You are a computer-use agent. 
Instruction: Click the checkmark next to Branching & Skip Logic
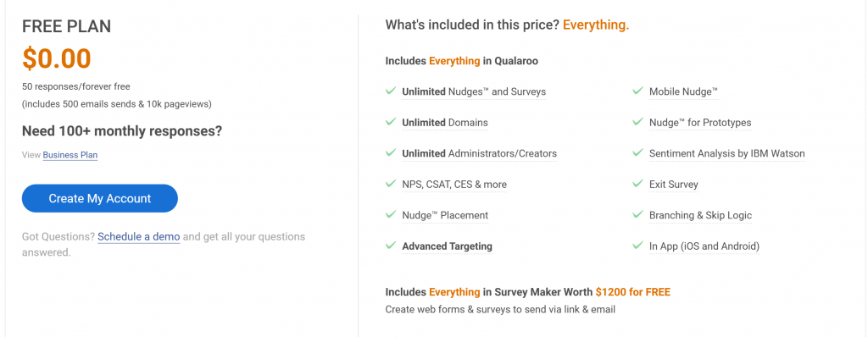tap(637, 214)
